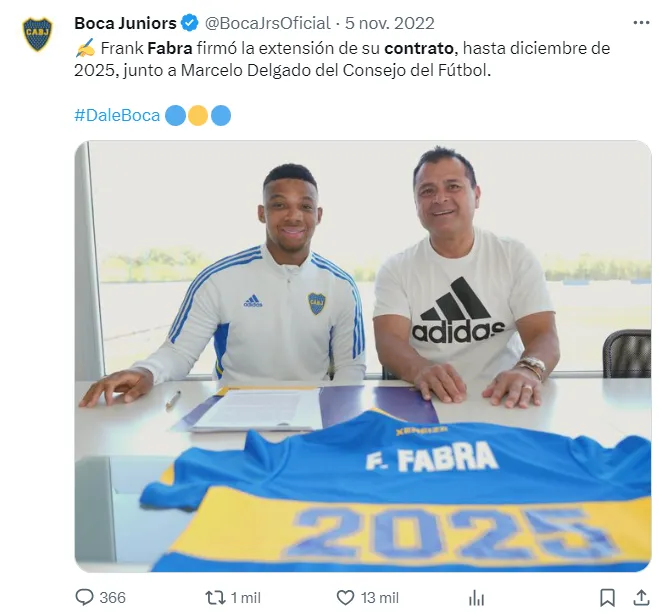Viewport: 659px width, 615px height.
Task: View tweet analytics bar chart icon
Action: (x=476, y=598)
